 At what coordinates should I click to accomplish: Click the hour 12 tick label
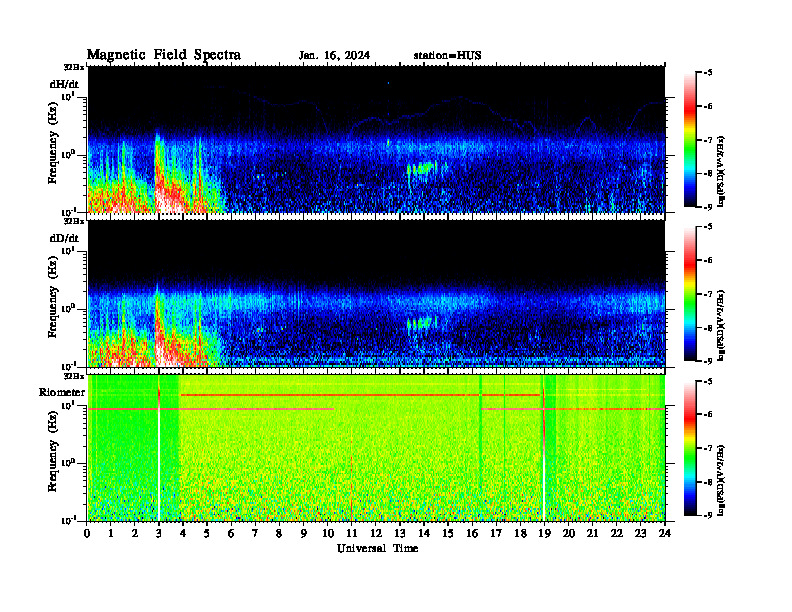tap(376, 533)
